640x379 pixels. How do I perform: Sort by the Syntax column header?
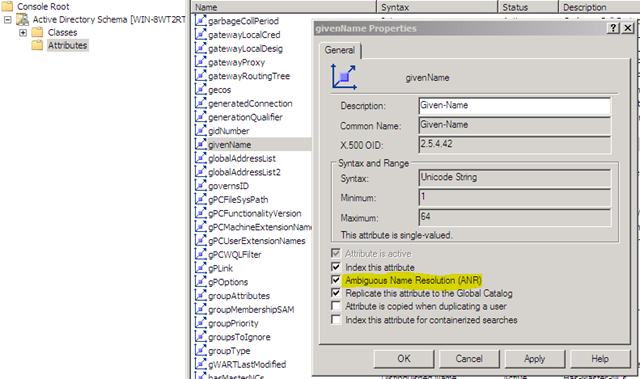pyautogui.click(x=437, y=7)
